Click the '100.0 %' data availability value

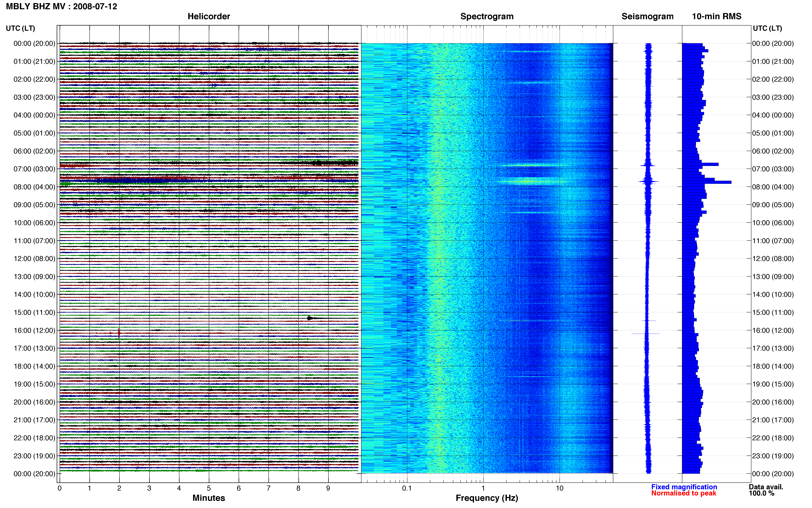762,493
